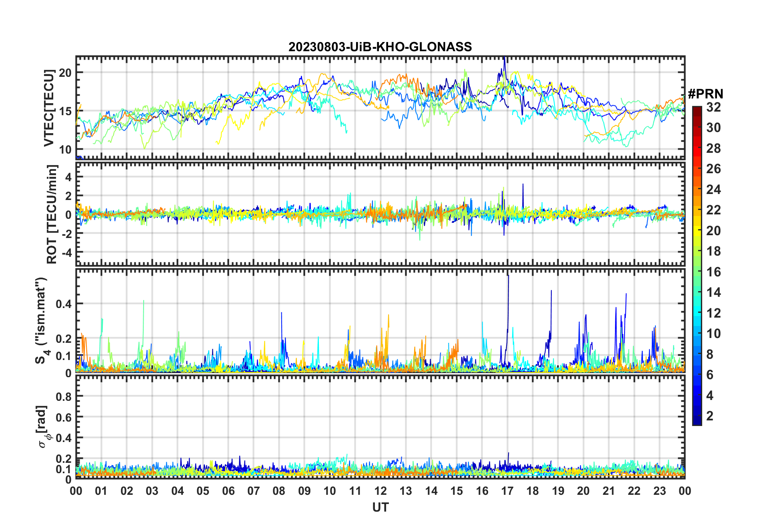Image resolution: width=761 pixels, height=532 pixels.
Task: Click the "#PRN" colorbar title
Action: pos(705,94)
